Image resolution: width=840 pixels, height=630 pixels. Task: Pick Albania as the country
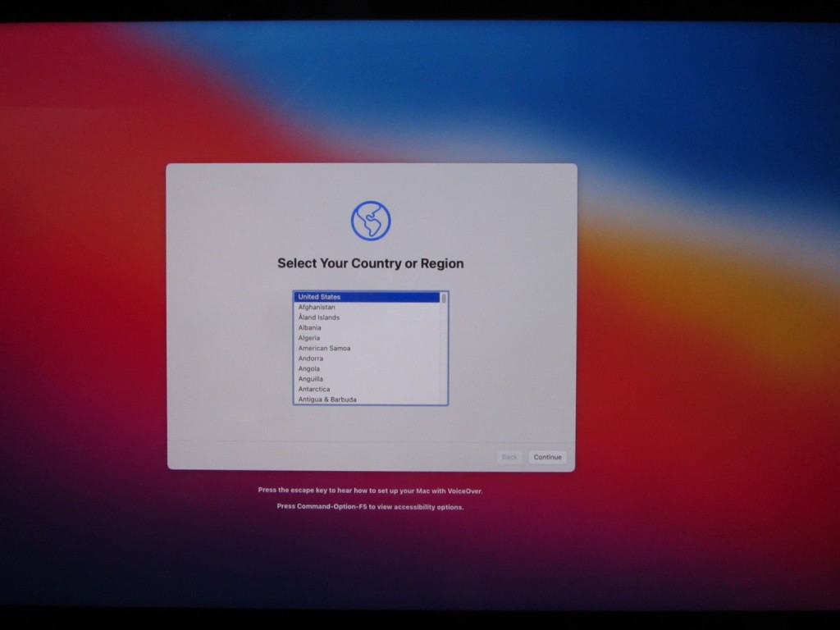click(x=367, y=327)
